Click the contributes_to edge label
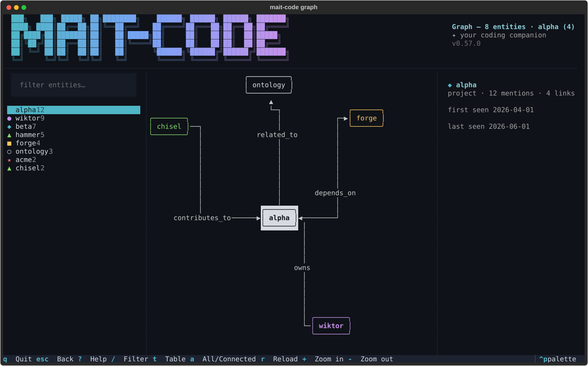588x366 pixels. [202, 218]
